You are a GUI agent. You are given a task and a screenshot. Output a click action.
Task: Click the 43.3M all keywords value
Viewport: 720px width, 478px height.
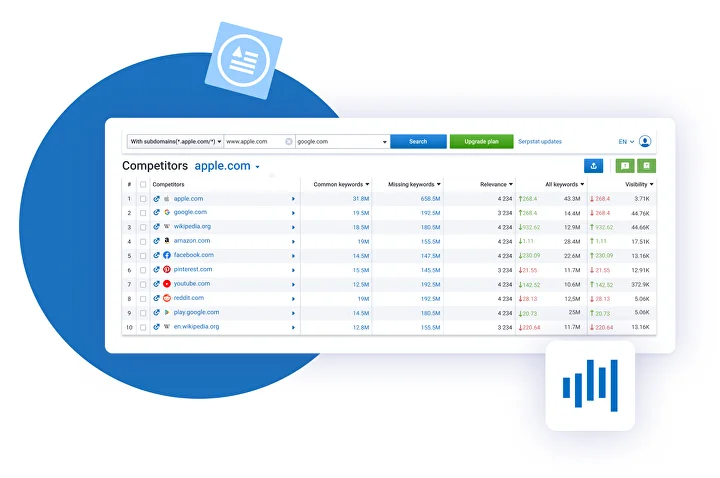[x=572, y=199]
